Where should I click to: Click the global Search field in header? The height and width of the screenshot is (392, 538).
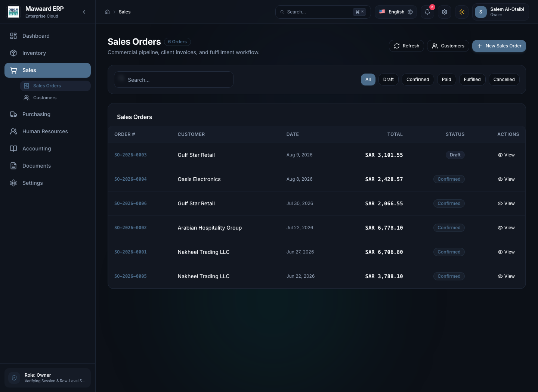pyautogui.click(x=323, y=12)
